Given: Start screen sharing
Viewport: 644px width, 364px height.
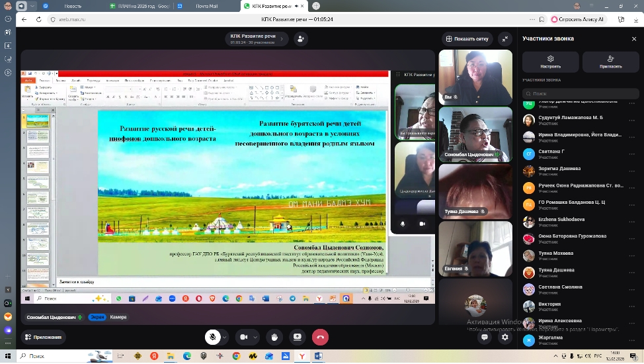Looking at the screenshot, I should pos(297,337).
